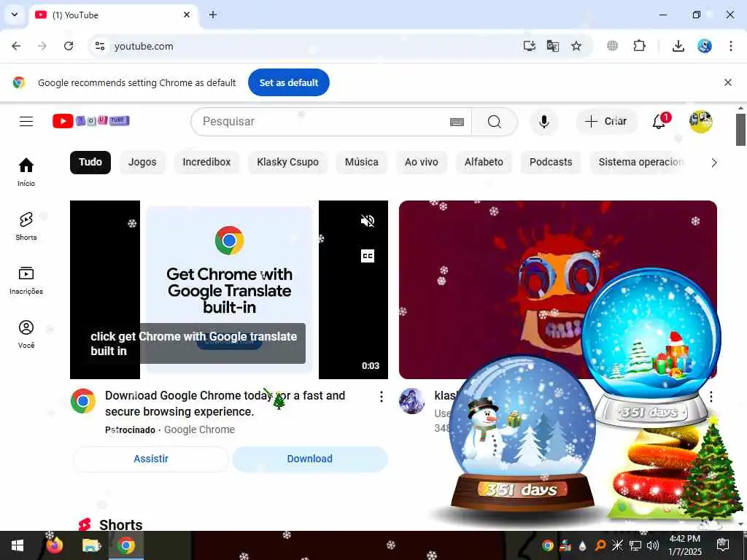Switch to the YouTube browser tab
This screenshot has height=560, width=747.
click(113, 15)
